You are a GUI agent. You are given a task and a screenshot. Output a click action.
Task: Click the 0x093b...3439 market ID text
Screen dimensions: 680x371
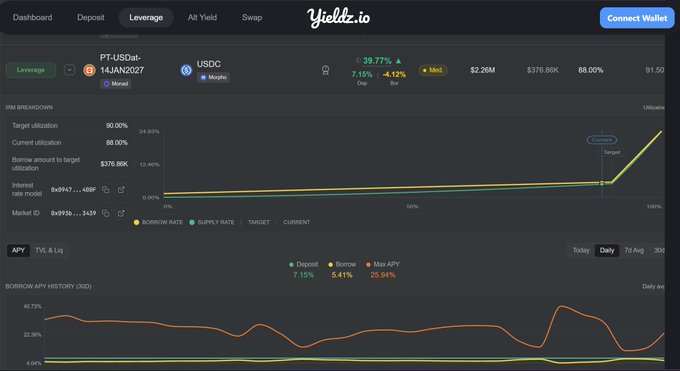73,213
